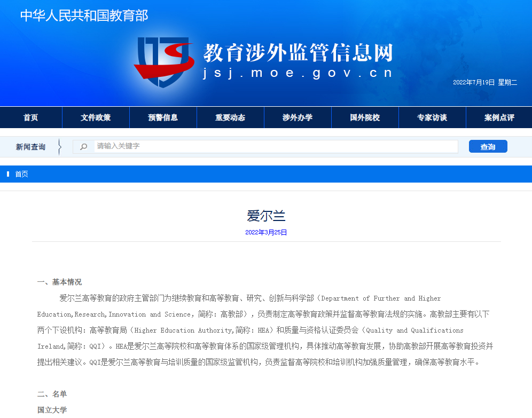
Task: Go to 预警信息 section
Action: point(163,117)
